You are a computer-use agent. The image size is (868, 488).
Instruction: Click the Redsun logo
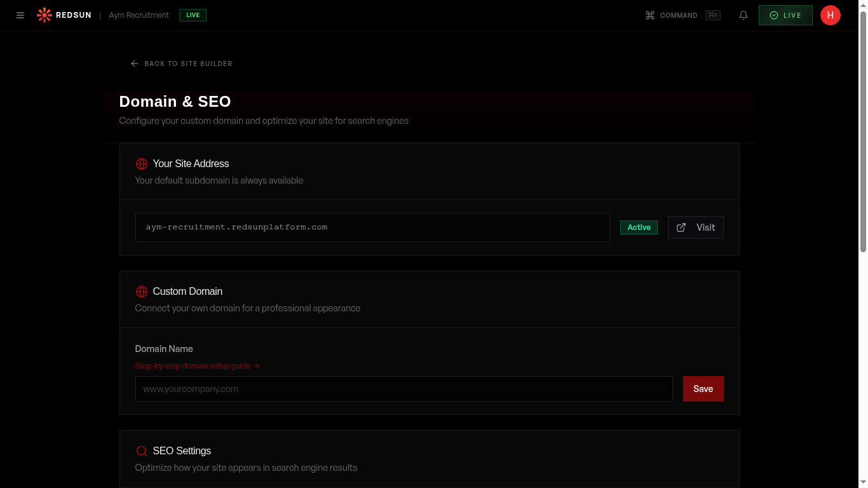pyautogui.click(x=44, y=15)
